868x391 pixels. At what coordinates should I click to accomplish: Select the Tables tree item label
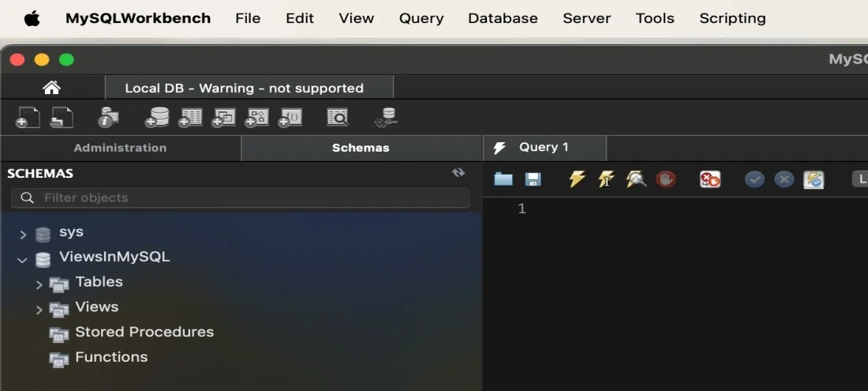coord(99,281)
